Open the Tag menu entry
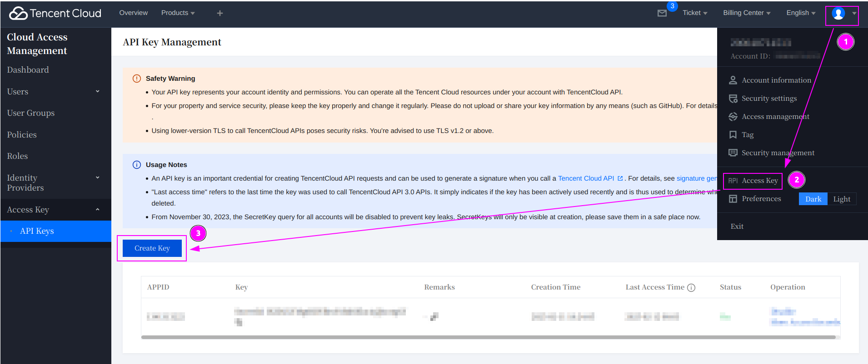Screen dimensions: 868x364 (x=748, y=134)
